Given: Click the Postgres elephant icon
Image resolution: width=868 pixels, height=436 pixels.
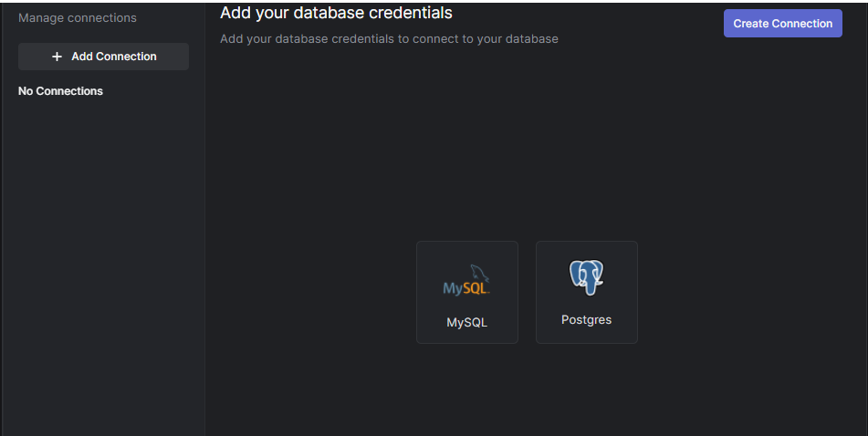Looking at the screenshot, I should click(x=586, y=277).
